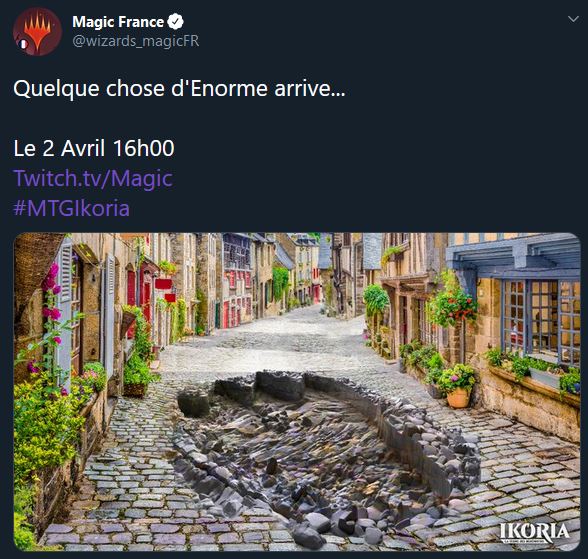Click the IKORIA logo watermark
The height and width of the screenshot is (559, 588).
pyautogui.click(x=534, y=532)
